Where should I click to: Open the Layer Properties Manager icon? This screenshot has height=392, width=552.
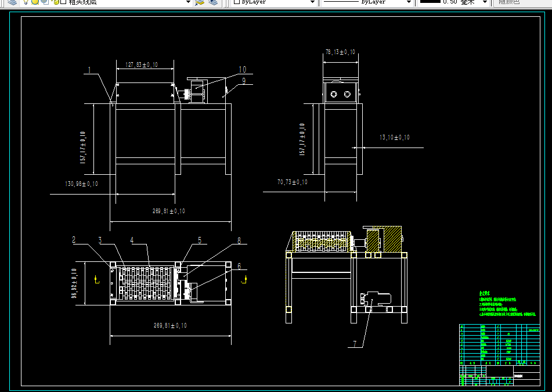point(12,2)
